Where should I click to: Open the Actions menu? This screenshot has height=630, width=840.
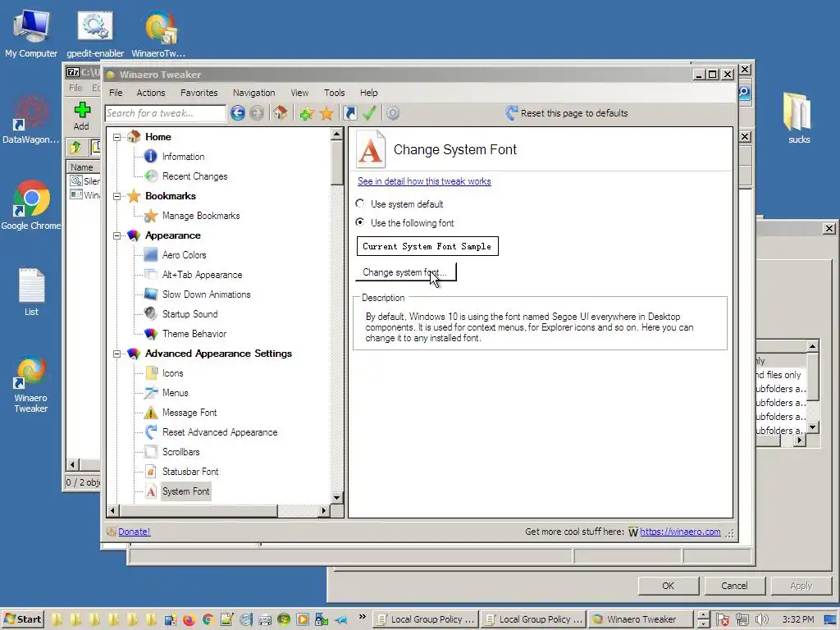click(151, 93)
